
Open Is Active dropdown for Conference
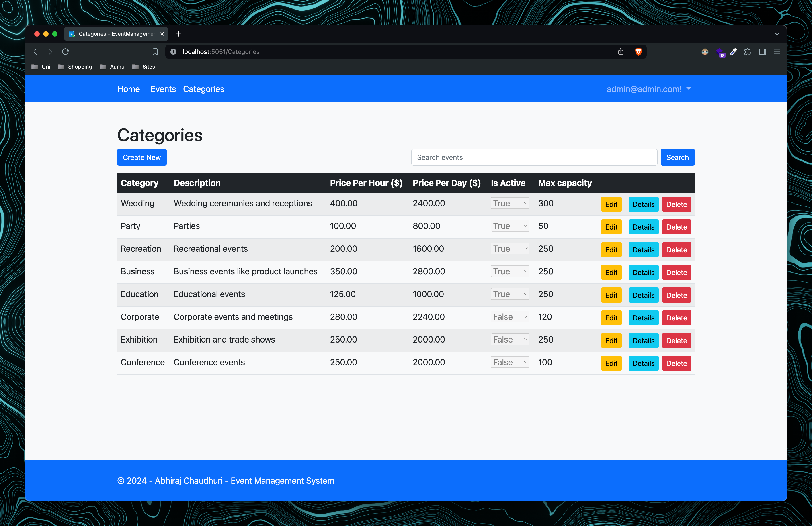click(x=510, y=362)
